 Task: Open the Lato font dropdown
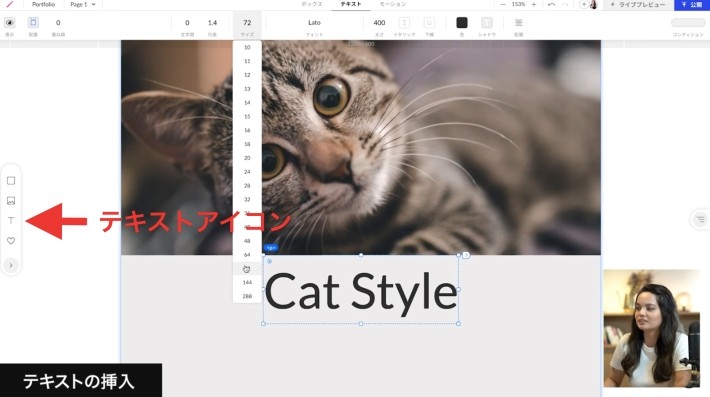click(x=314, y=23)
